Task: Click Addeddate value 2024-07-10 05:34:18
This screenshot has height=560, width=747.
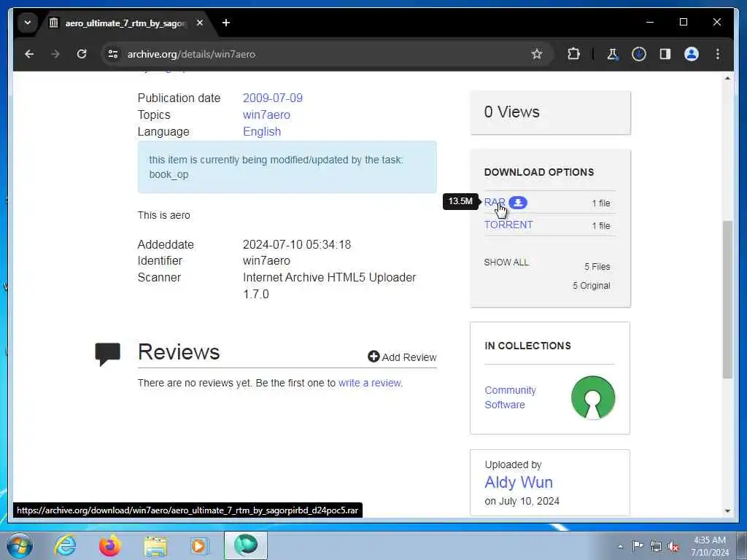Action: [x=297, y=245]
